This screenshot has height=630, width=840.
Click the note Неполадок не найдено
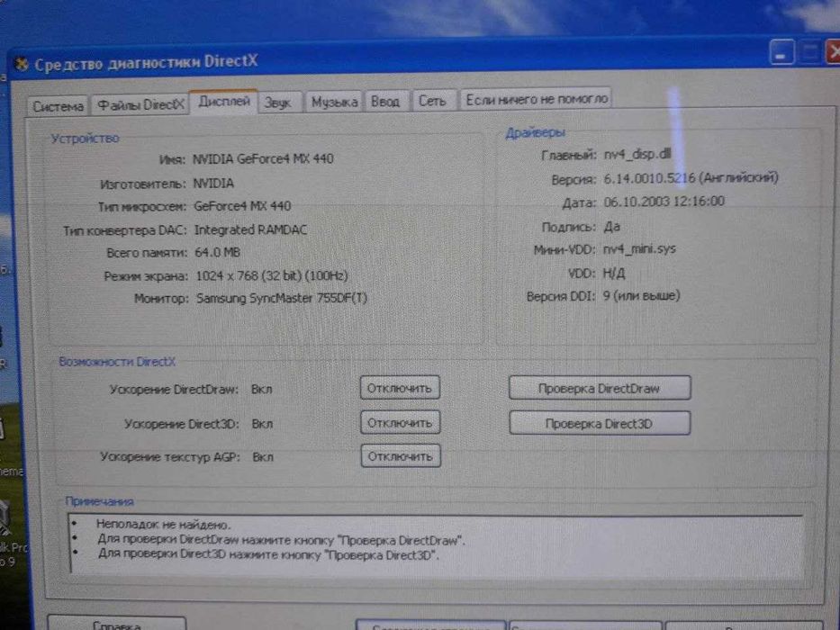(x=163, y=525)
